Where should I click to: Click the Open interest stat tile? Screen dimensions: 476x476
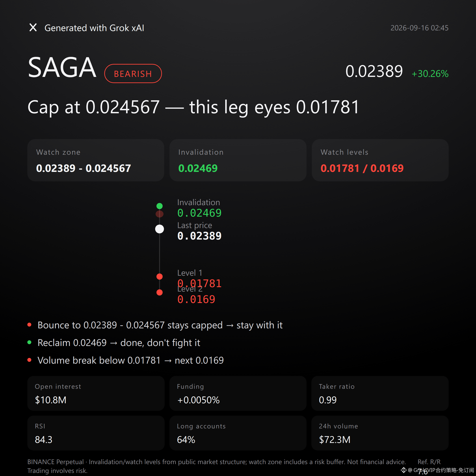96,393
